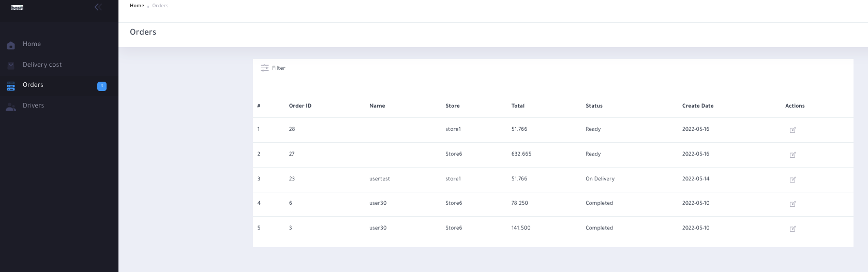This screenshot has width=868, height=272.
Task: Click the Status column header
Action: click(594, 105)
